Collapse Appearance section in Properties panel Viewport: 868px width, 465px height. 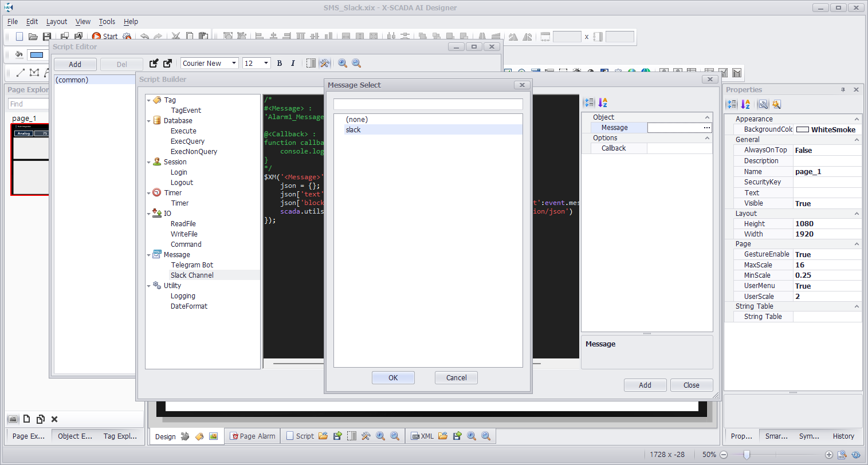[857, 119]
